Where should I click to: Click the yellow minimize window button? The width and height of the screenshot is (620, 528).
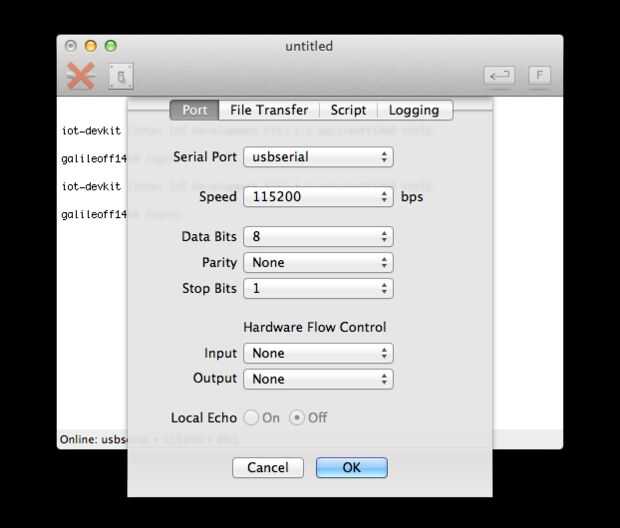click(x=91, y=46)
